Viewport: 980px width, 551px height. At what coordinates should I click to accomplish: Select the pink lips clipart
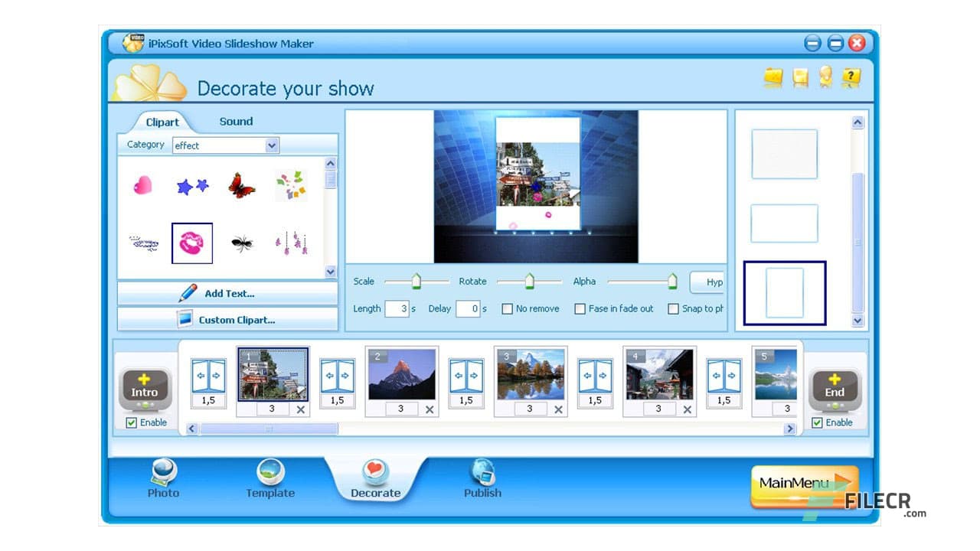click(192, 243)
